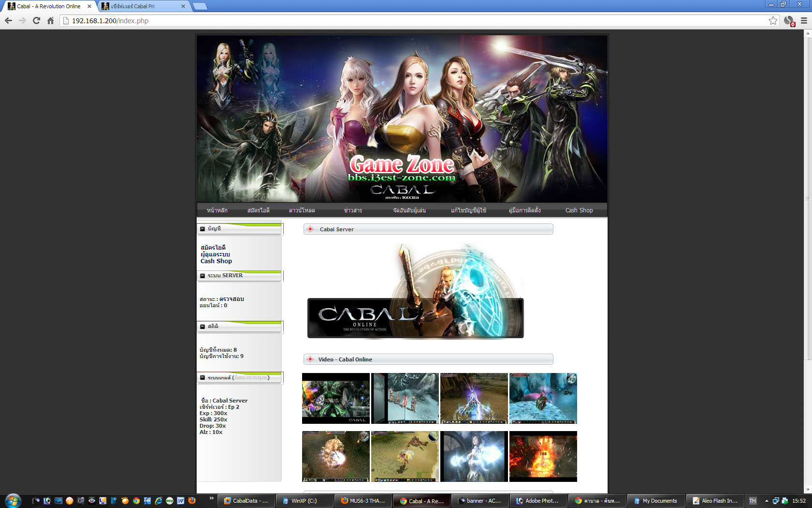
Task: Click the browser forward arrow
Action: coord(22,21)
